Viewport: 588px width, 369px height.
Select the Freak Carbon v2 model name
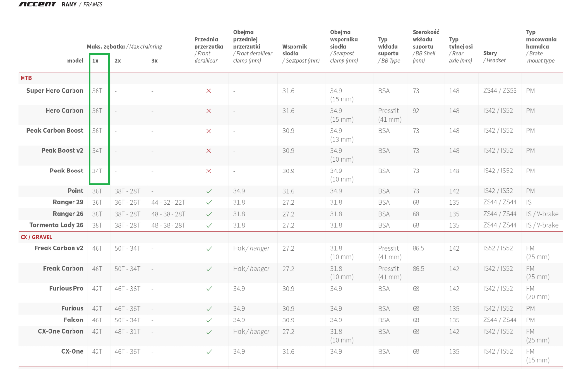click(x=59, y=248)
